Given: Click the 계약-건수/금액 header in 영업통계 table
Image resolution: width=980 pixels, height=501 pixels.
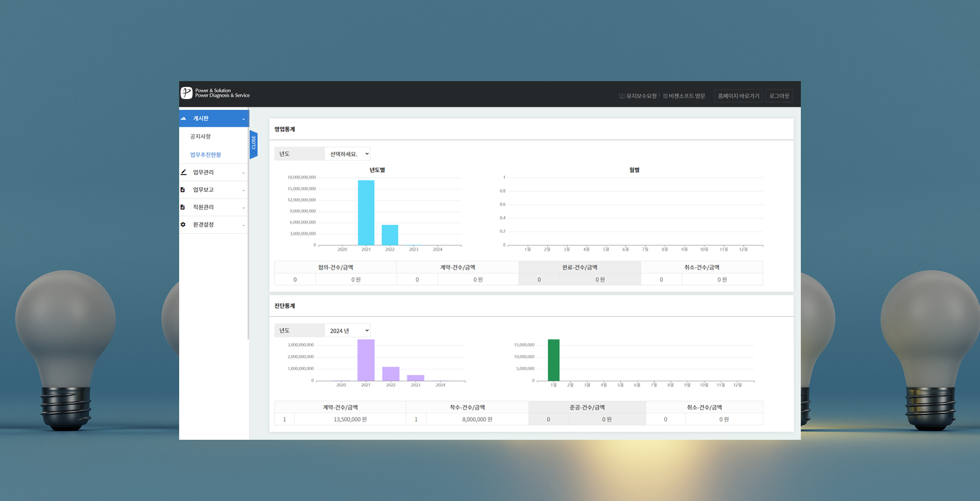Looking at the screenshot, I should click(458, 267).
